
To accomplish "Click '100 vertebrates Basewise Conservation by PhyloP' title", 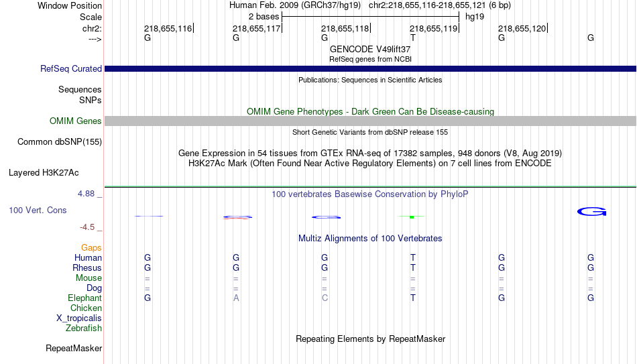I will click(x=370, y=194).
